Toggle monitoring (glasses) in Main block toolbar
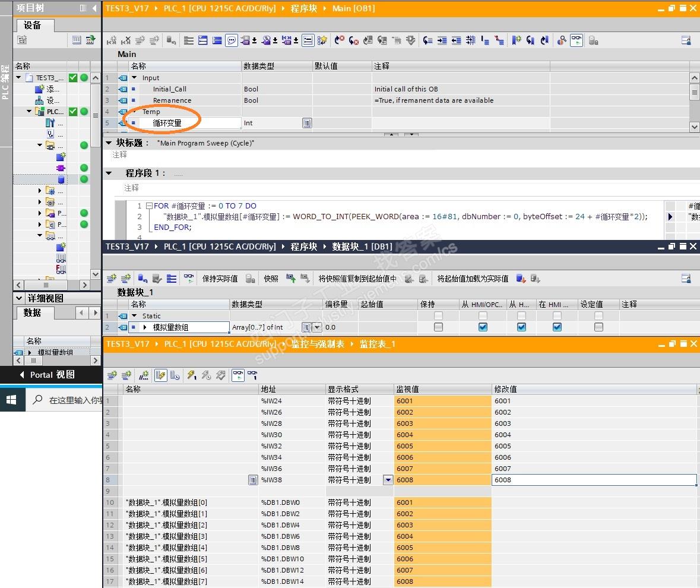This screenshot has height=588, width=700. [x=577, y=40]
